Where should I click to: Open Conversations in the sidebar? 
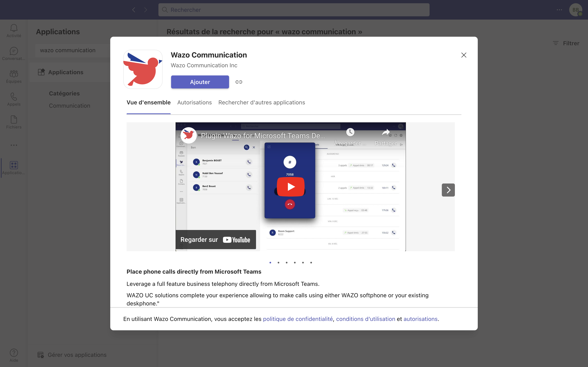point(14,54)
